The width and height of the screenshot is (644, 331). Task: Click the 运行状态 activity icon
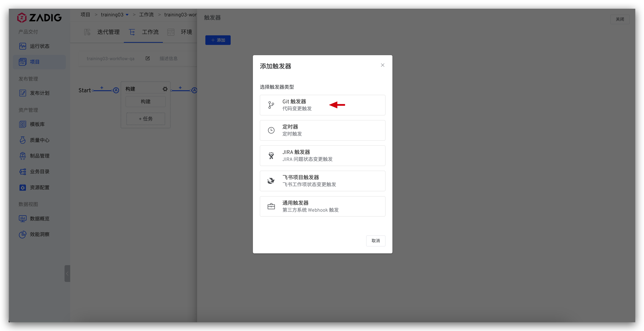click(22, 46)
